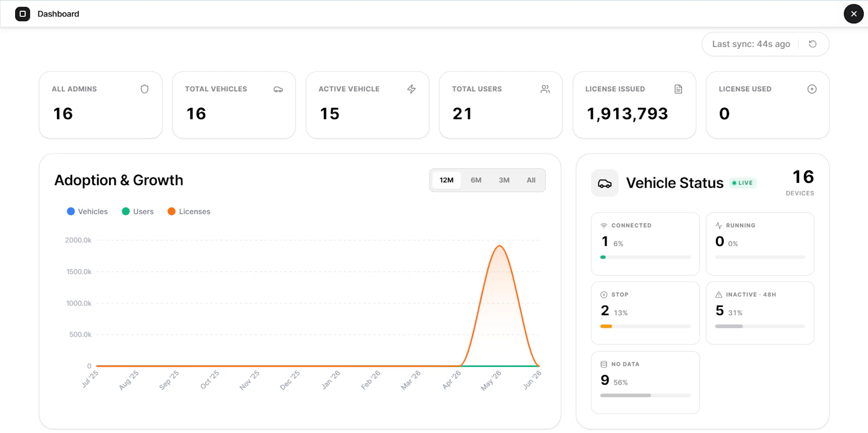Toggle Licenses series in chart legend
Image resolution: width=868 pixels, height=433 pixels.
tap(189, 212)
